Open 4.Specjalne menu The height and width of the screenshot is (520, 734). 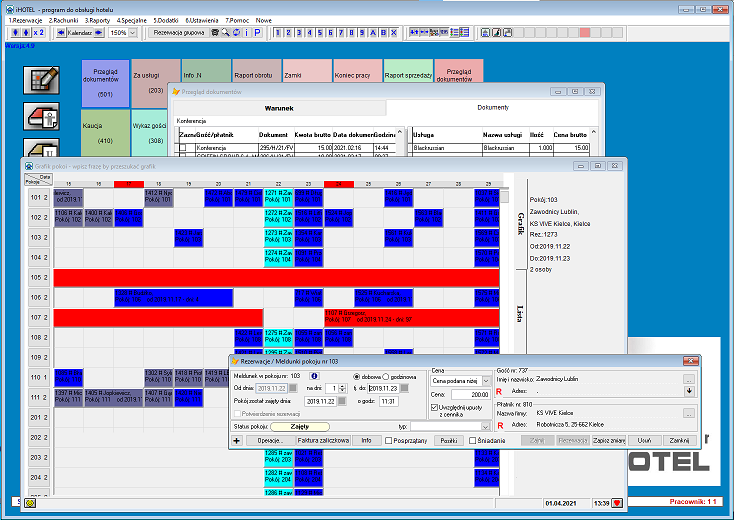(132, 20)
